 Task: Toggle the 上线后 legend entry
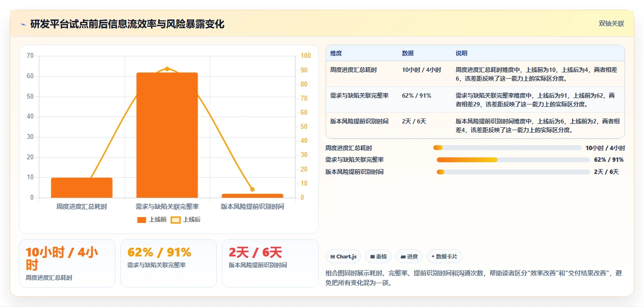185,220
